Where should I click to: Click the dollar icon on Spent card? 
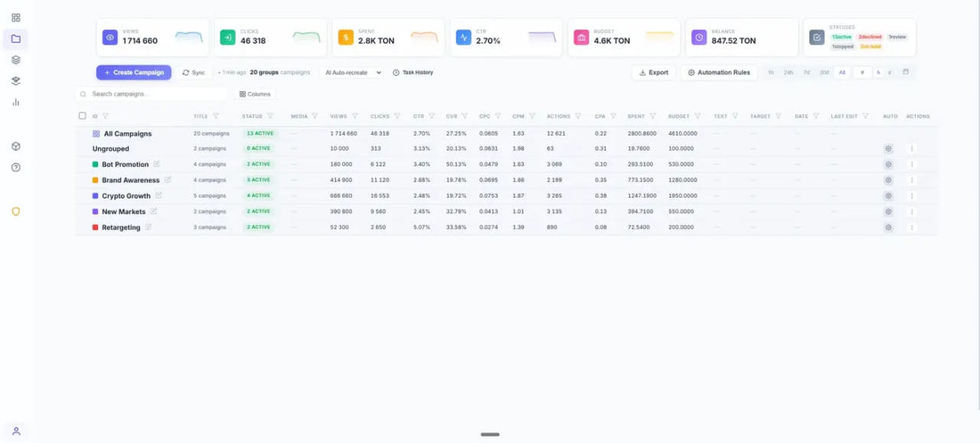345,37
